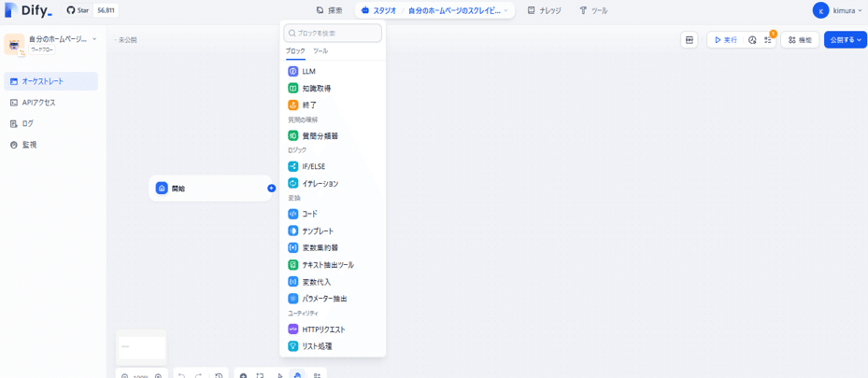
Task: Add the イテレーション block
Action: tap(333, 183)
